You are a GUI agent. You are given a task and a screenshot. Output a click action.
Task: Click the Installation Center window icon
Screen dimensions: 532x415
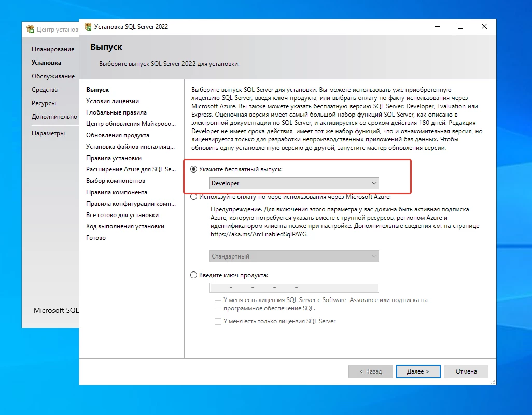(31, 30)
